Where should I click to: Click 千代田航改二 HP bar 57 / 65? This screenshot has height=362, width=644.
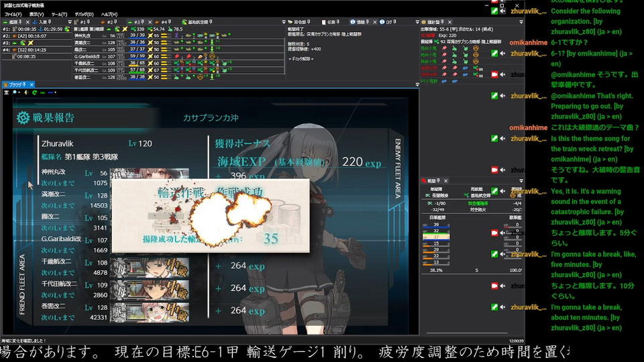tap(137, 70)
